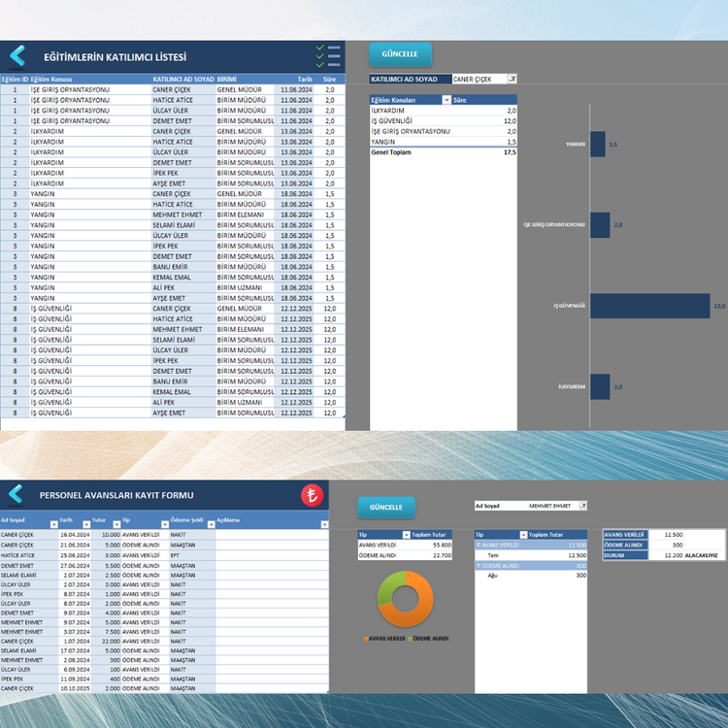Image resolution: width=728 pixels, height=728 pixels.
Task: Open Tip dropdown in the Tem/Ağu pivot
Action: click(x=523, y=535)
